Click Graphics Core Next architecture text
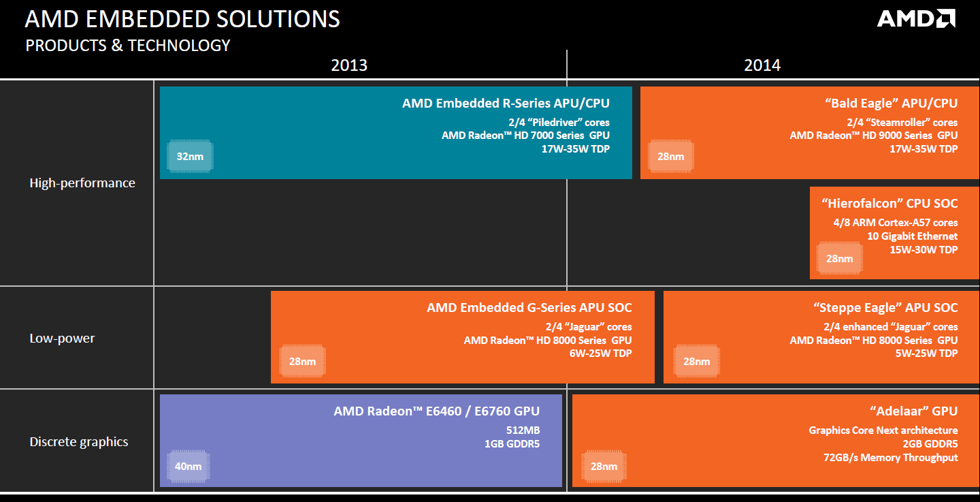Image resolution: width=980 pixels, height=502 pixels. click(883, 430)
